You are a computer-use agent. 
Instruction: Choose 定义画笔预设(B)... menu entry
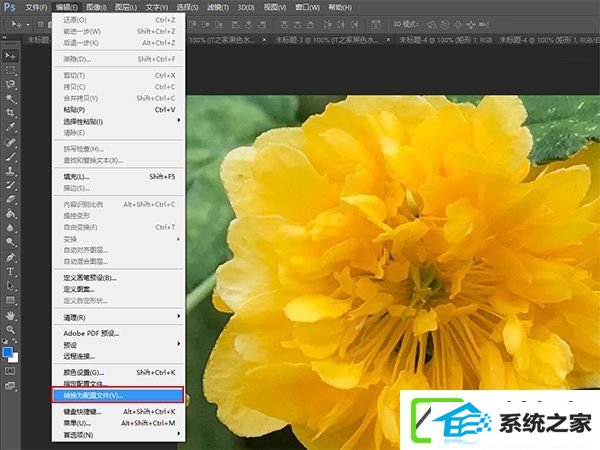(x=118, y=278)
